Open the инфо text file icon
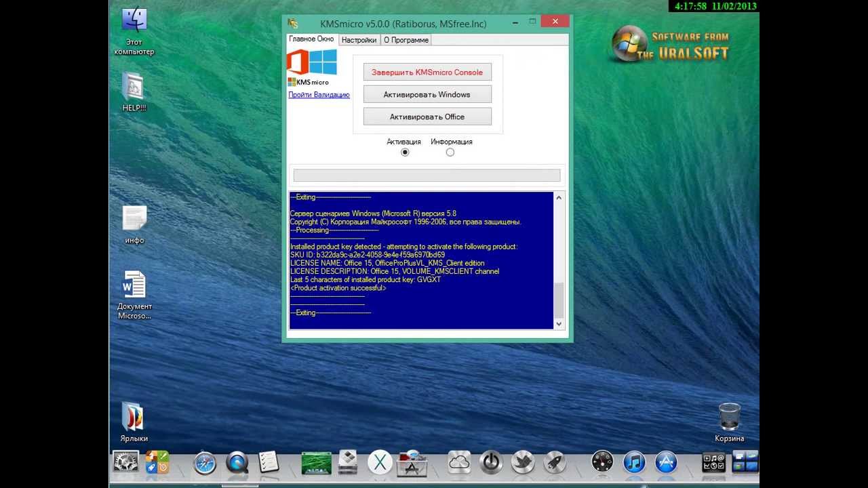The height and width of the screenshot is (488, 868). tap(134, 224)
